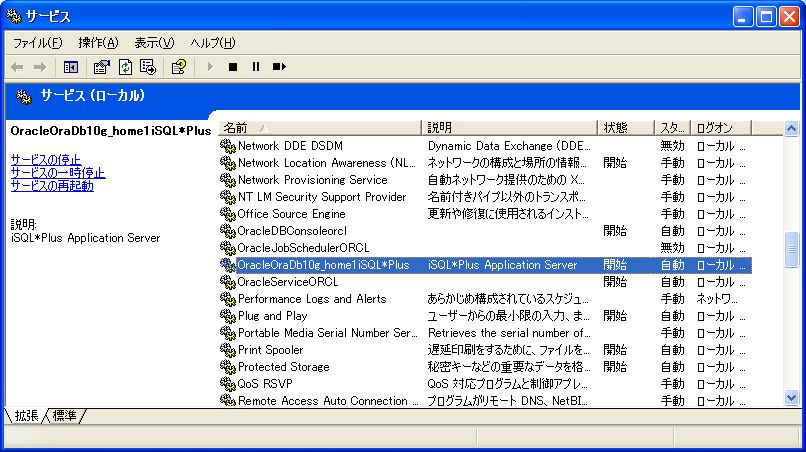Click the 無効 startup cell of OracleJobSchedulerORCL
806x452 pixels.
tap(672, 248)
